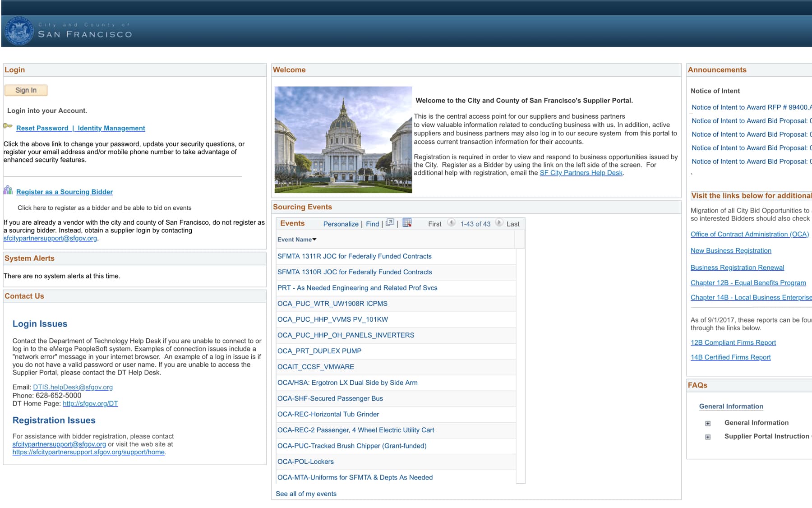Open events grid in new window icon

pyautogui.click(x=390, y=222)
